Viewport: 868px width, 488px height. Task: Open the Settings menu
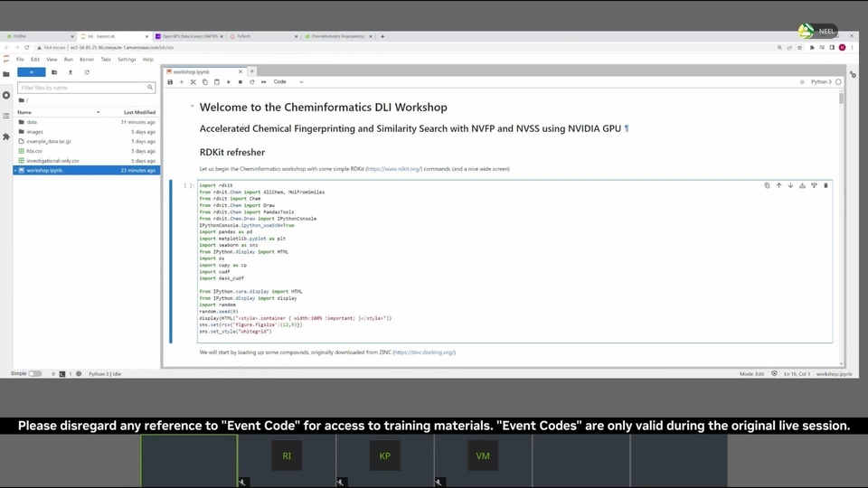point(127,60)
